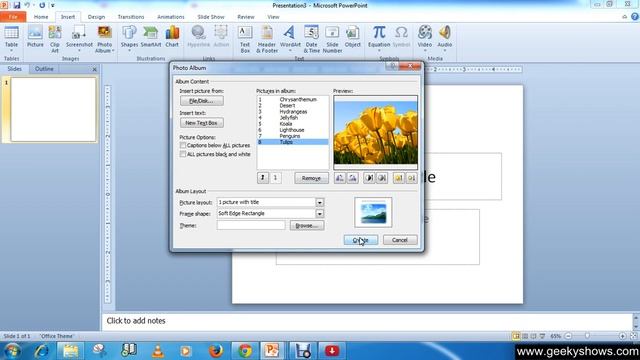
Task: Switch to the Slide Show tab
Action: (x=211, y=17)
